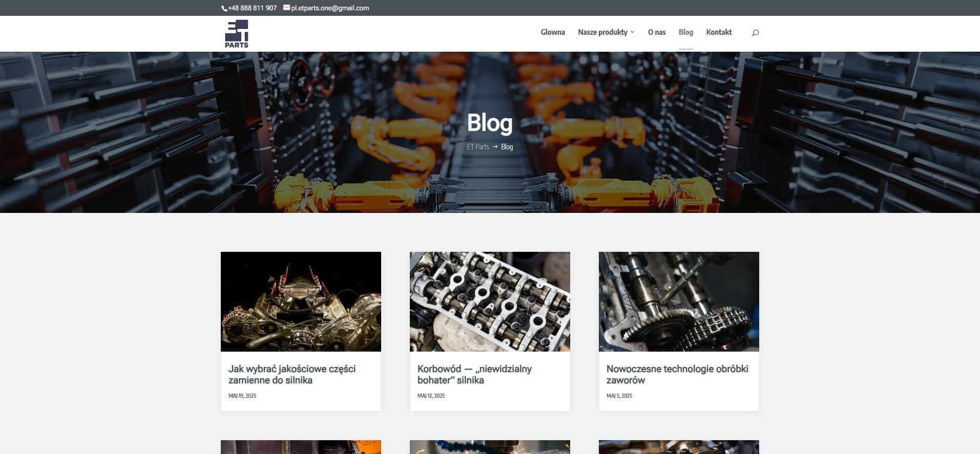Click the phone icon in top bar
This screenshot has width=980, height=454.
[224, 8]
